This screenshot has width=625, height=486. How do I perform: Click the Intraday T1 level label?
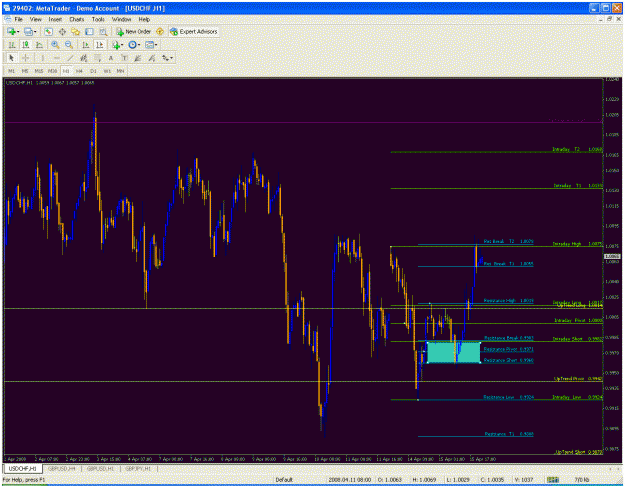578,185
